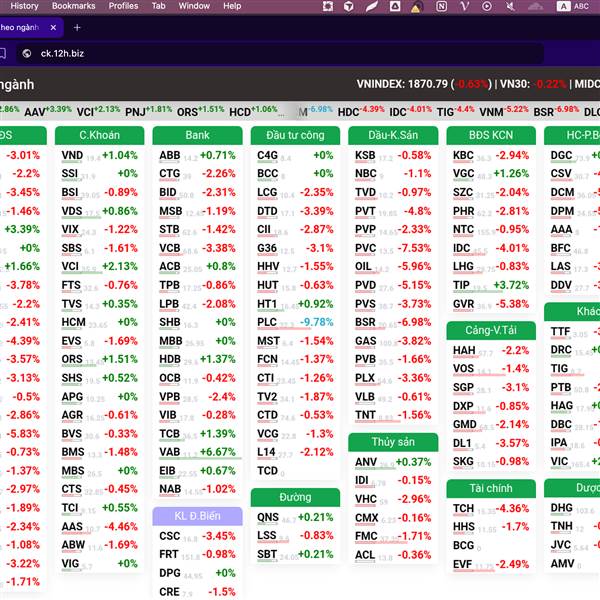Close the current browser tab
The image size is (600, 600).
tap(53, 28)
